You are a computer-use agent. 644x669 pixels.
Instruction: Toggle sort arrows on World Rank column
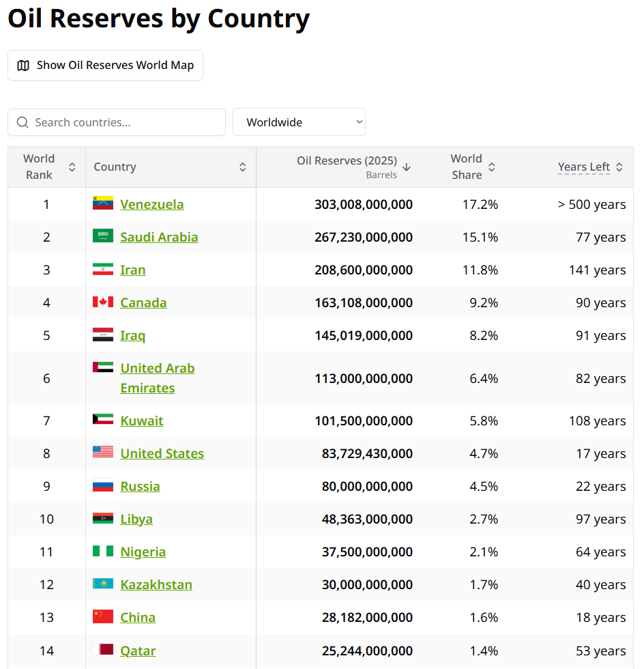[72, 167]
